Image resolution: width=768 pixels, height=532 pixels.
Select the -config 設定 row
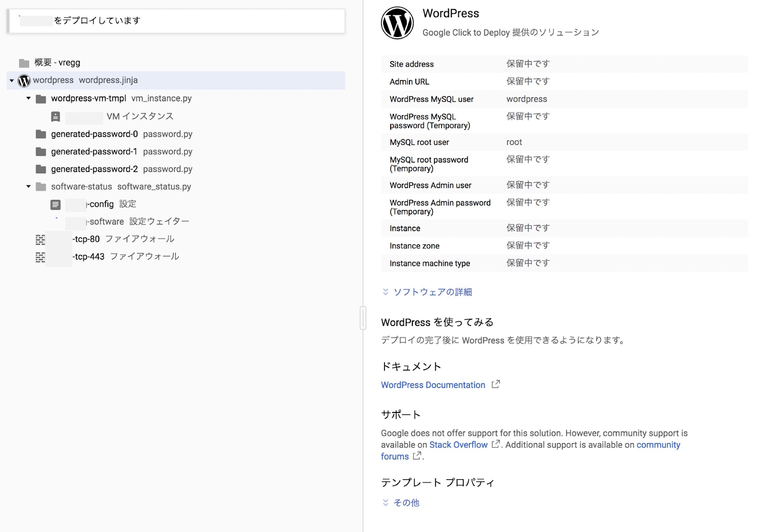pyautogui.click(x=176, y=205)
